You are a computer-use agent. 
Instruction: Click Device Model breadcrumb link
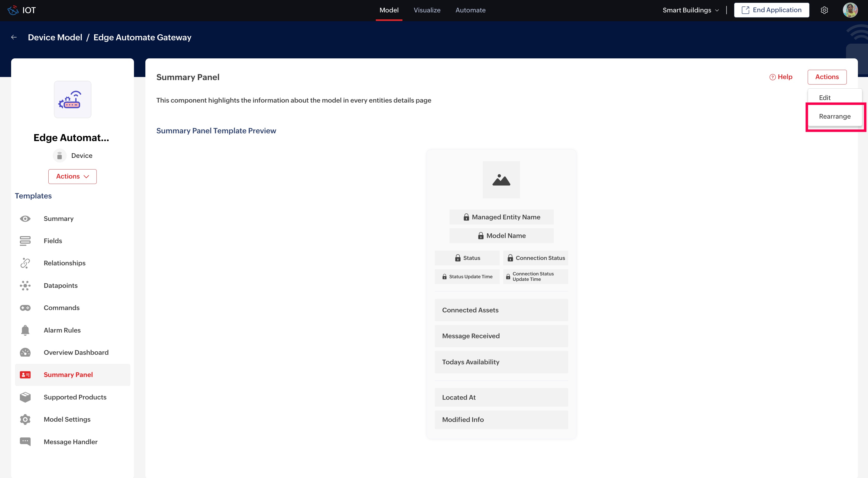[x=55, y=37]
